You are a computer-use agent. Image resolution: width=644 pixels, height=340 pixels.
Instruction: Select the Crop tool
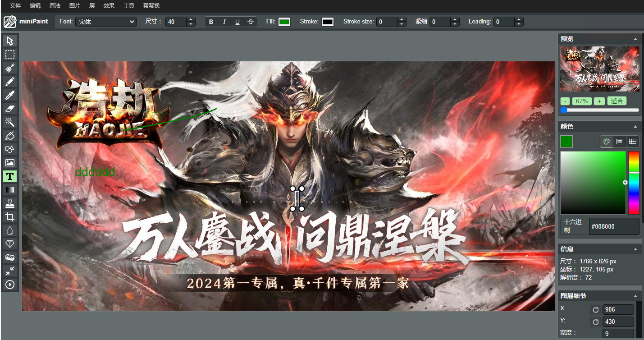[10, 217]
